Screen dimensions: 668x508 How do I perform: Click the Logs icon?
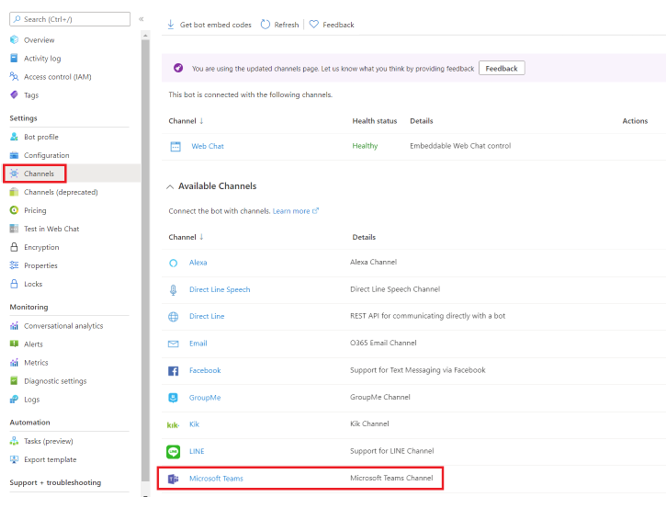14,399
